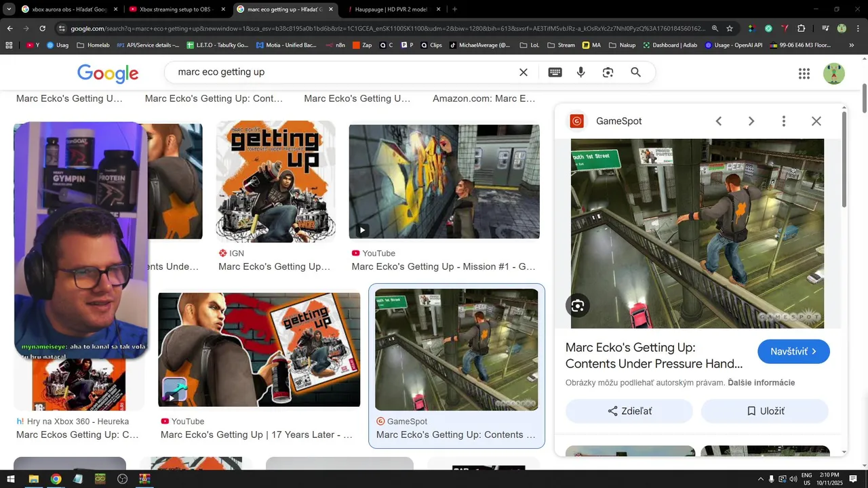The width and height of the screenshot is (868, 488).
Task: Open the Ďalšie informácie link
Action: point(761,383)
